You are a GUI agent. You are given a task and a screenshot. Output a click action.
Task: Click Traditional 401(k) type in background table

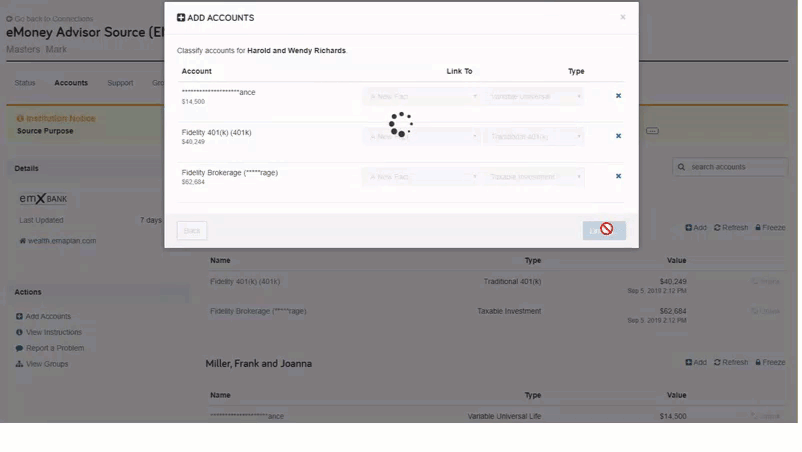(x=512, y=282)
